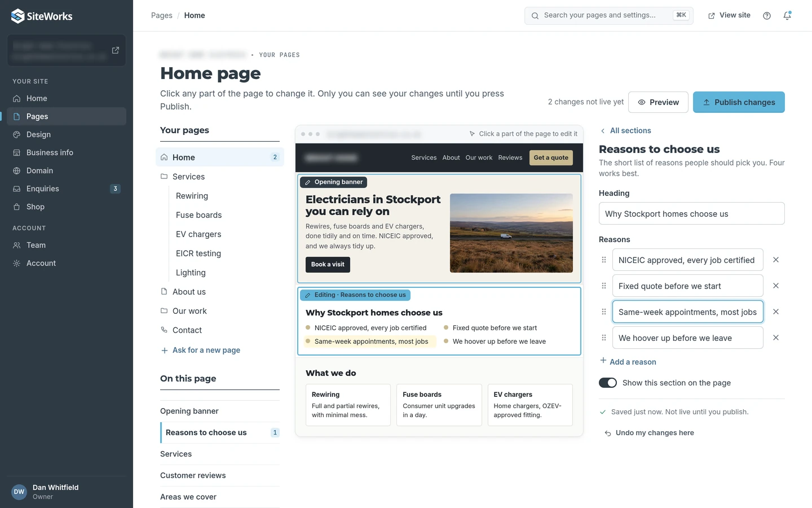The image size is (812, 508).
Task: Click the Pages breadcrumb
Action: (x=162, y=15)
